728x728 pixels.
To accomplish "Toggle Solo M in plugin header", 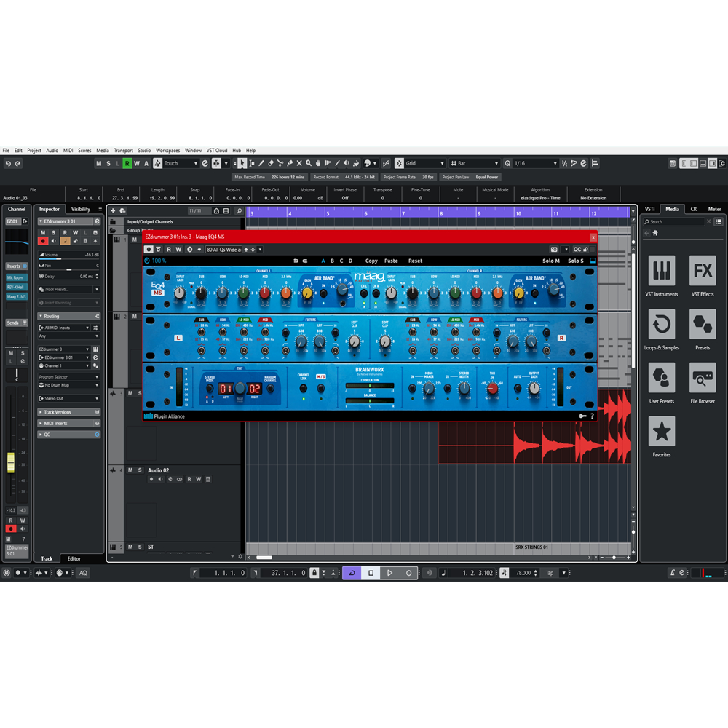I will point(550,261).
